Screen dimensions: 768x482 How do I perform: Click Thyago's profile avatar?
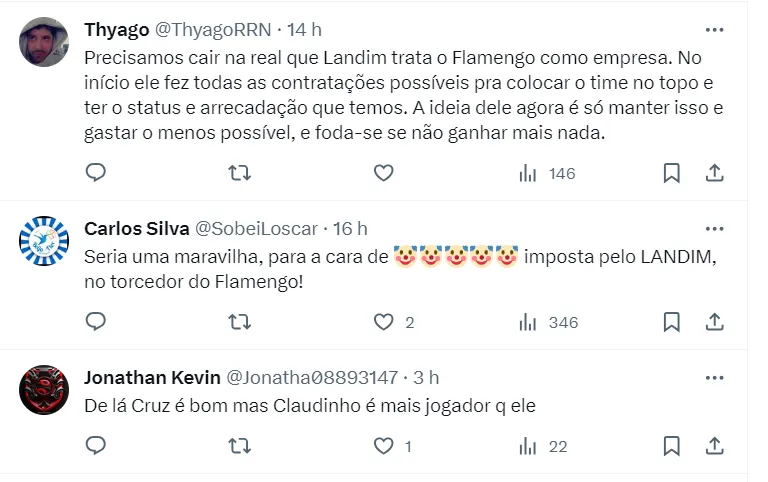(44, 42)
